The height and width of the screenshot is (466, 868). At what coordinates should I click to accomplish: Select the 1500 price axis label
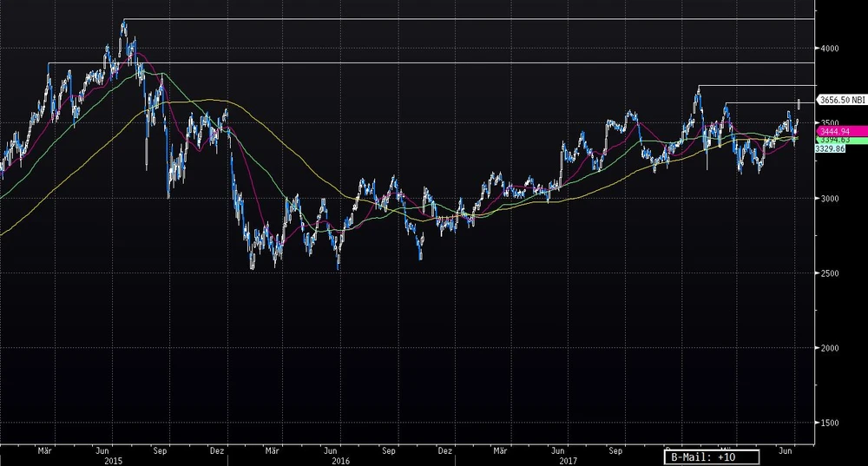[829, 423]
